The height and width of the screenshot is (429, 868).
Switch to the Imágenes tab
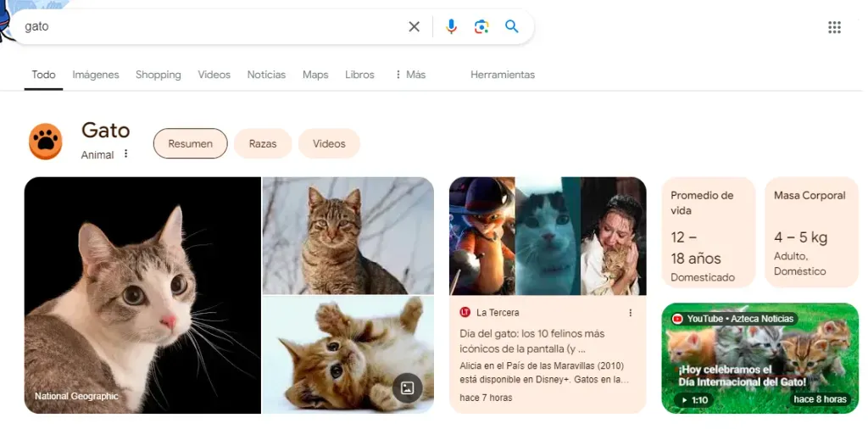96,75
